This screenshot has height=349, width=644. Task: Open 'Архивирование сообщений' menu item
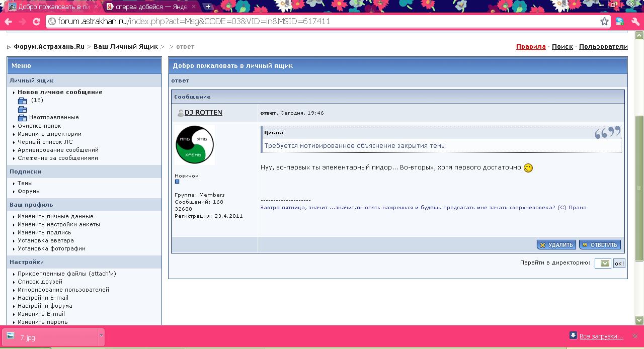(x=58, y=150)
